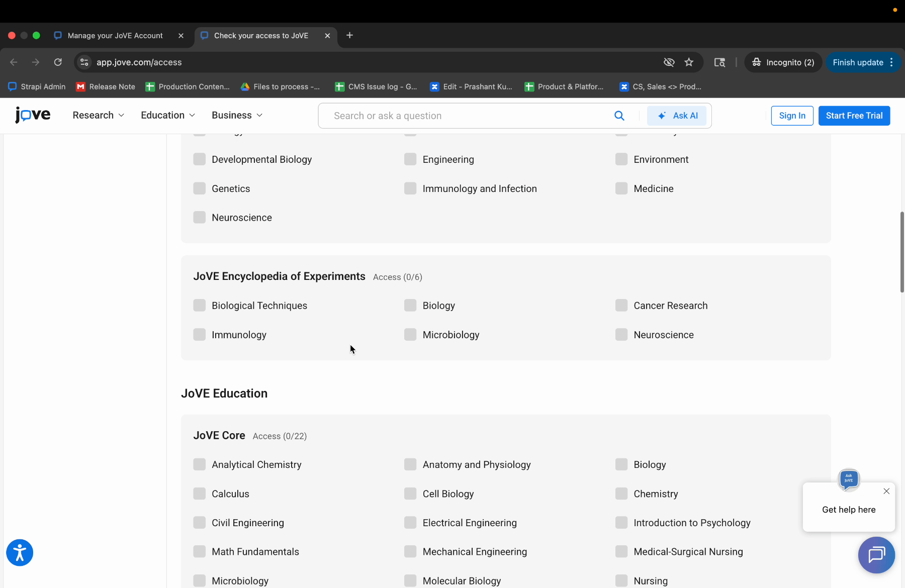
Task: Click Start Free Trial
Action: [x=854, y=116]
